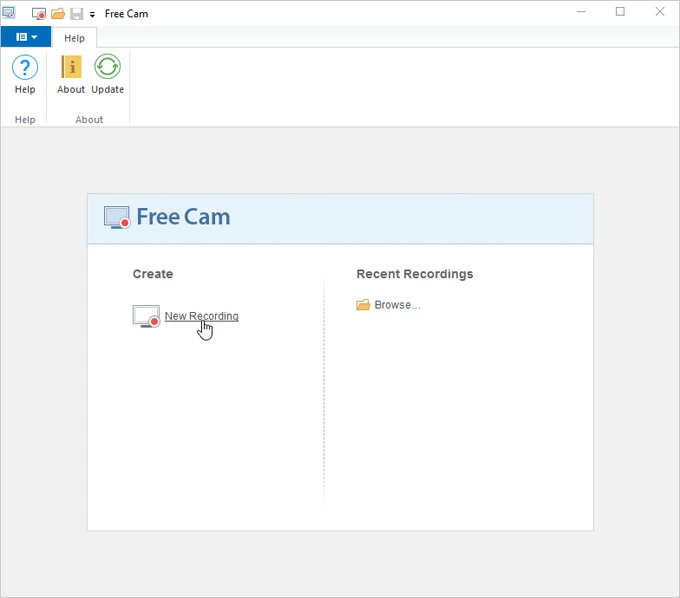Click the green Update arrows icon

click(107, 67)
